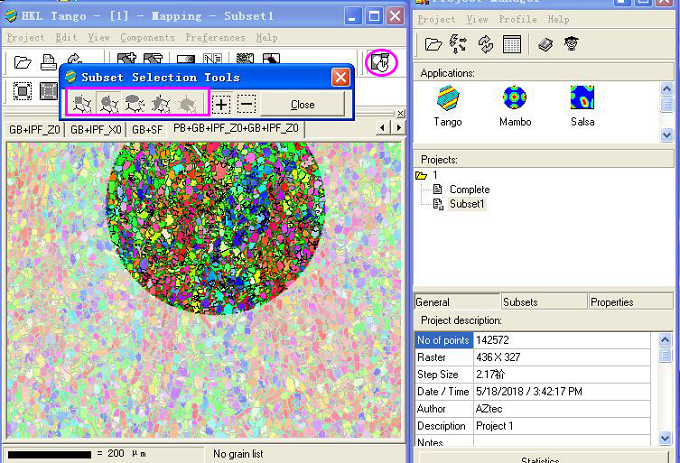The height and width of the screenshot is (463, 680).
Task: Launch the Tango application icon
Action: tap(447, 98)
